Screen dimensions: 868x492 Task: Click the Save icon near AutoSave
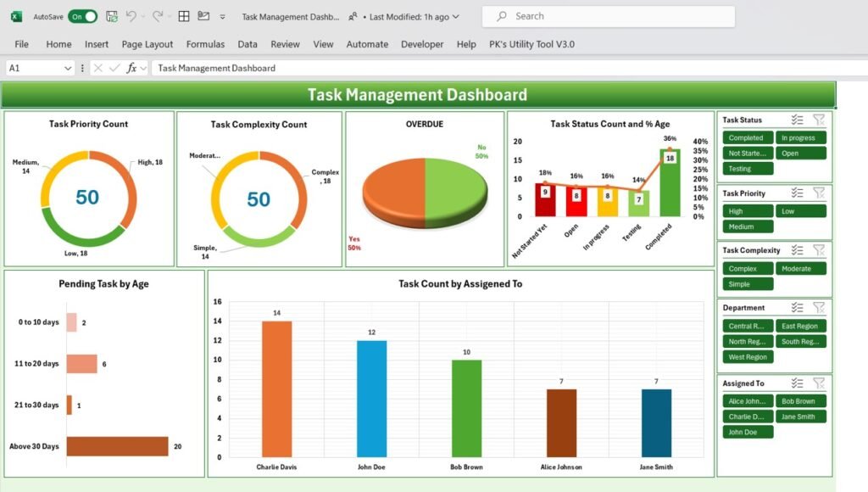pos(110,15)
